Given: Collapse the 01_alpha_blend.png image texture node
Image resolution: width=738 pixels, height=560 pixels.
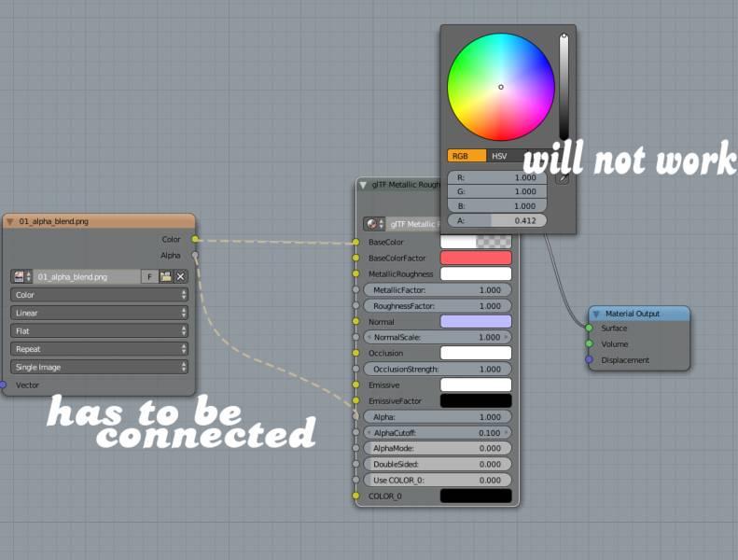Looking at the screenshot, I should pyautogui.click(x=9, y=221).
